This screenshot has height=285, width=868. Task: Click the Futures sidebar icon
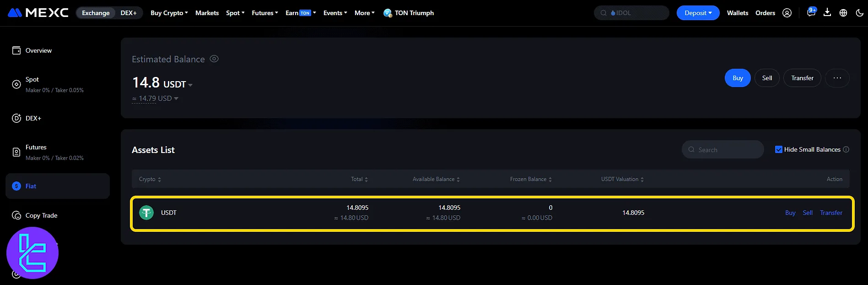tap(16, 152)
